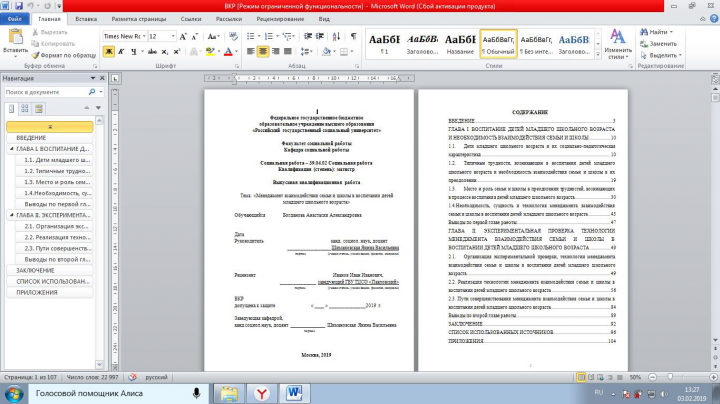This screenshot has height=404, width=720.
Task: Open File (Файл) tab
Action: tap(15, 19)
